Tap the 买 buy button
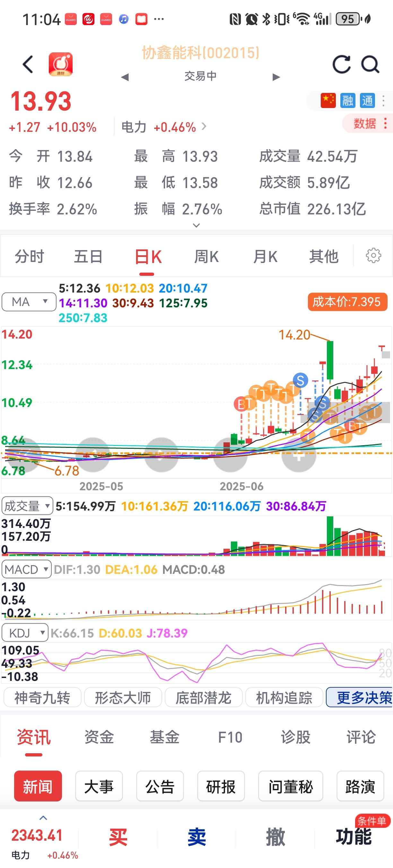 coord(118,837)
